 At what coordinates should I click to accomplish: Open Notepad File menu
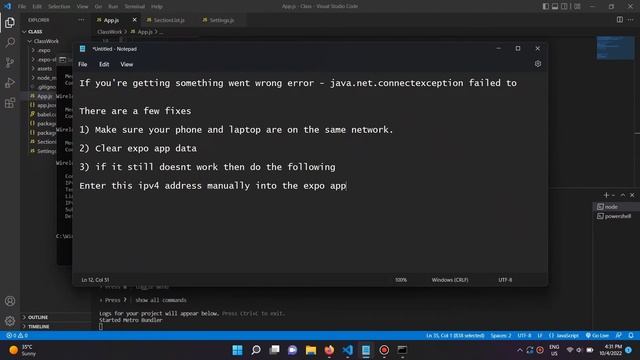coord(83,64)
